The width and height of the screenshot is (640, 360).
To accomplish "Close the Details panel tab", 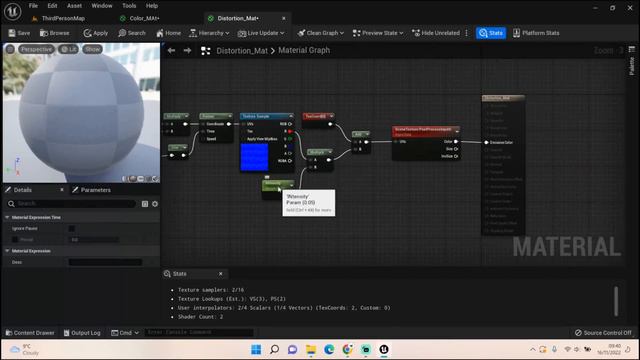I will (62, 190).
